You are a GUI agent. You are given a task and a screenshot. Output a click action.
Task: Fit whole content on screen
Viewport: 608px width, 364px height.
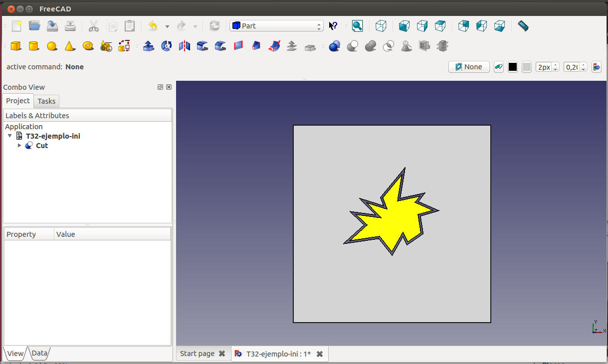tap(357, 26)
